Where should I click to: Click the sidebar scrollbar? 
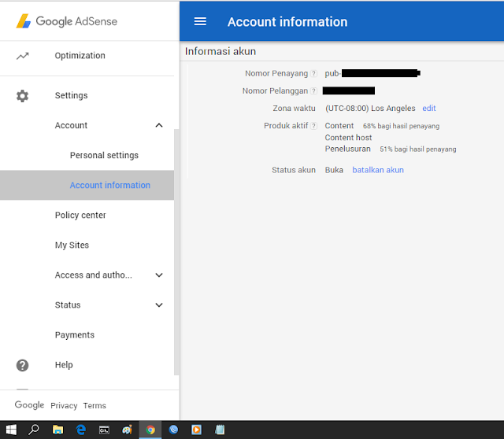point(176,252)
